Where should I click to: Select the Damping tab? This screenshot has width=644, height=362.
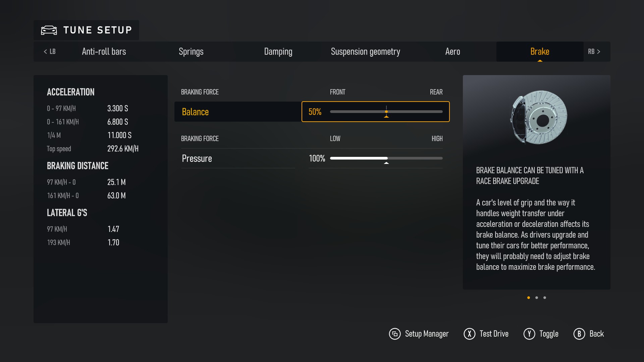tap(278, 51)
